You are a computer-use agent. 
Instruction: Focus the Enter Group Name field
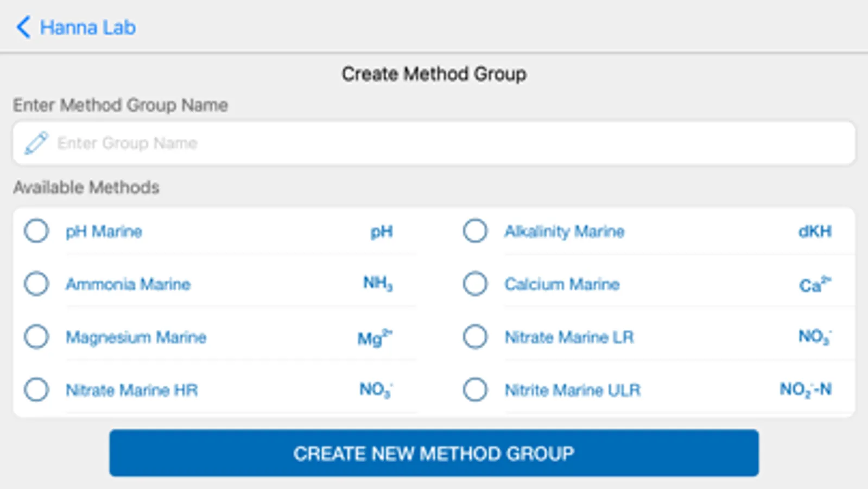click(434, 143)
